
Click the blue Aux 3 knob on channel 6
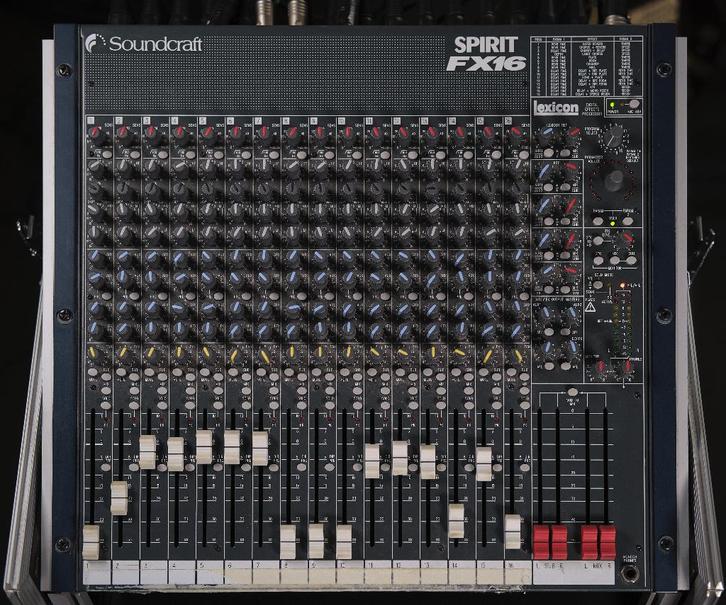235,308
